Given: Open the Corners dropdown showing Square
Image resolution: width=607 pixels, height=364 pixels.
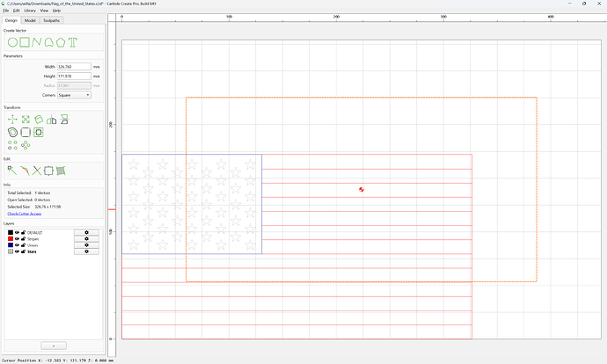Looking at the screenshot, I should click(74, 95).
